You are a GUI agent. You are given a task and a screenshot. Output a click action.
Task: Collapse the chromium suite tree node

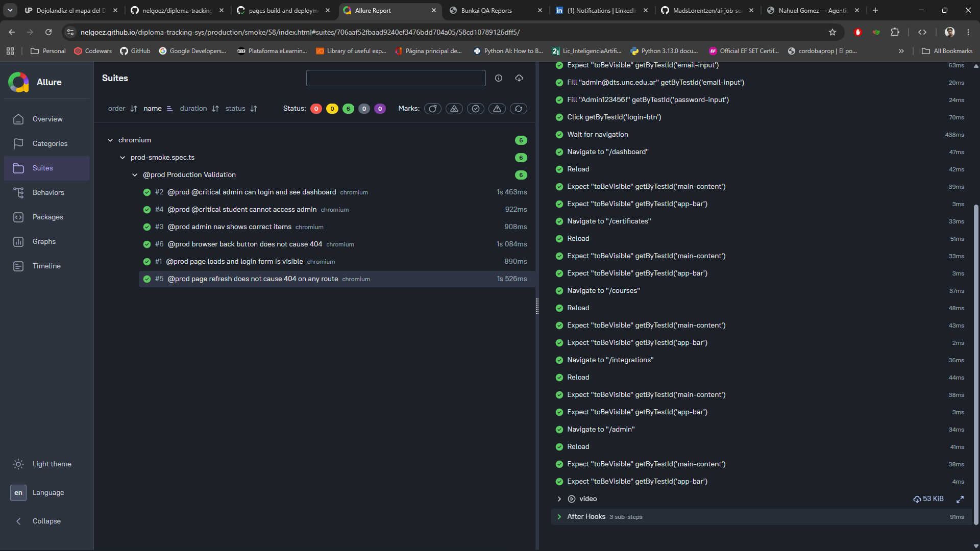point(110,140)
